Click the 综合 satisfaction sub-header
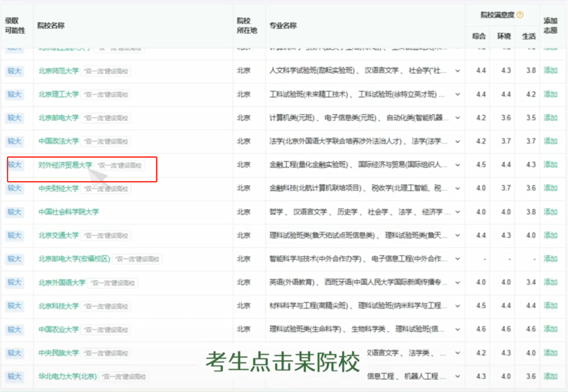The width and height of the screenshot is (568, 392). pos(479,36)
